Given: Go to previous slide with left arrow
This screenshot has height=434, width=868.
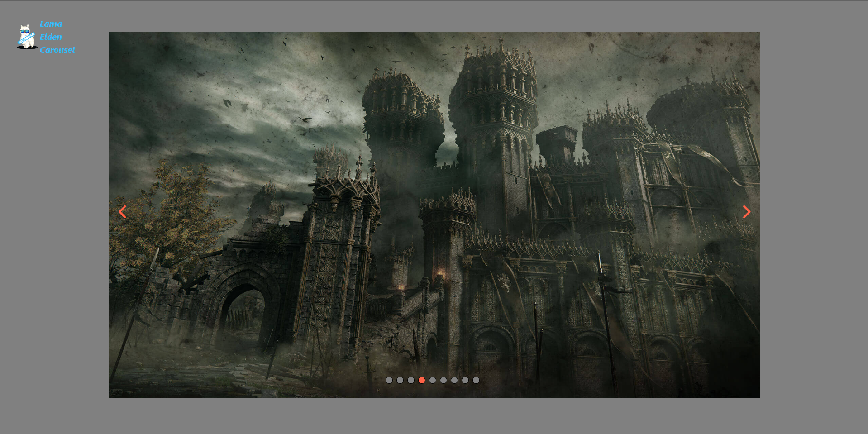Looking at the screenshot, I should (122, 212).
